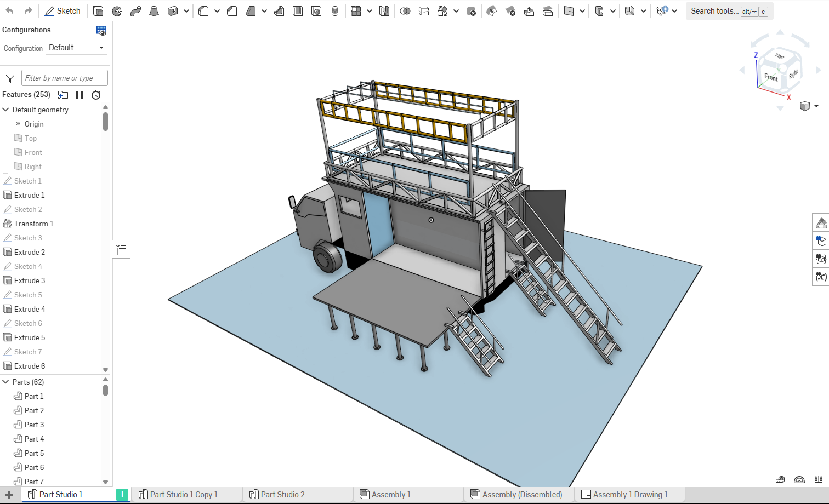Screen dimensions: 829x504
Task: Select the Shell tool
Action: click(x=298, y=11)
